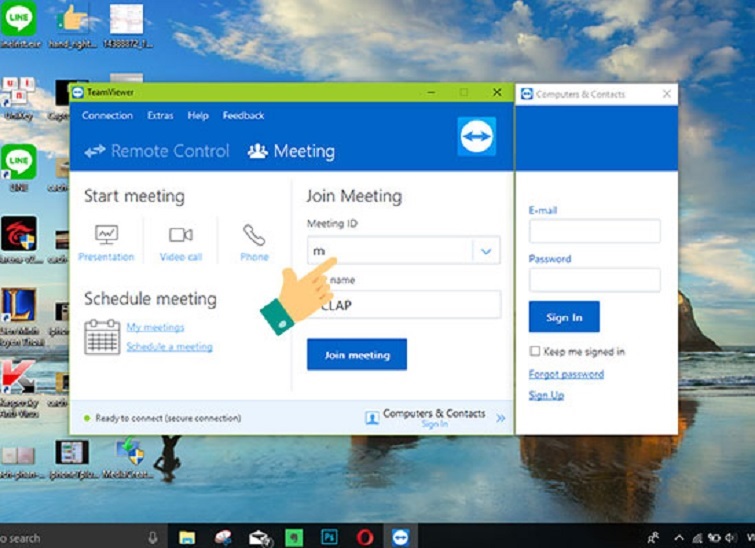Click the League of Legends desktop icon
Image resolution: width=755 pixels, height=548 pixels.
point(19,318)
